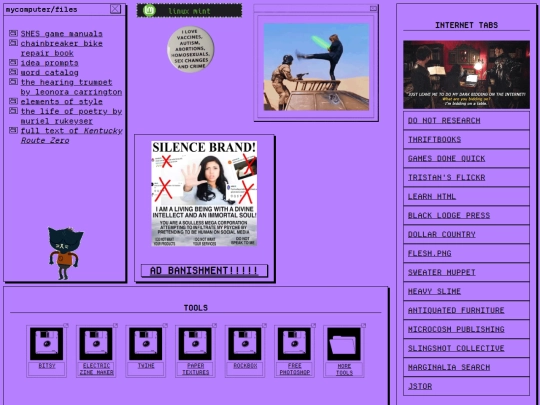Click the dark bidding screenshot under Internet Tabs
Viewport: 540px width, 405px height.
(x=466, y=74)
